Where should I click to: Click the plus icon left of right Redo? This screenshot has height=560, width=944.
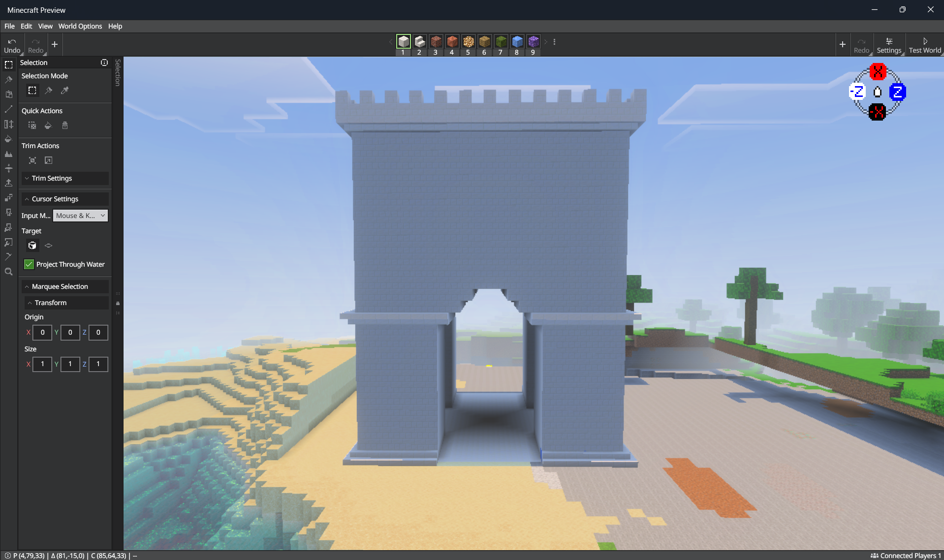click(x=842, y=44)
